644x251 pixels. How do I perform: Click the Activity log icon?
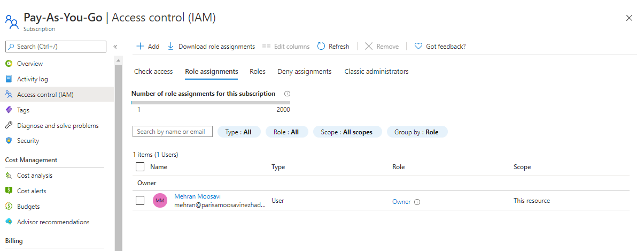tap(9, 79)
